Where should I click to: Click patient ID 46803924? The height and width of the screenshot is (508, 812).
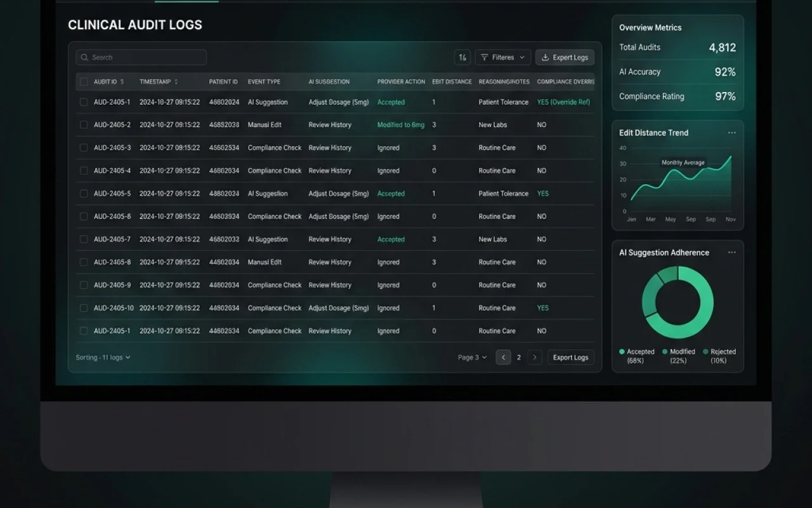coord(224,217)
